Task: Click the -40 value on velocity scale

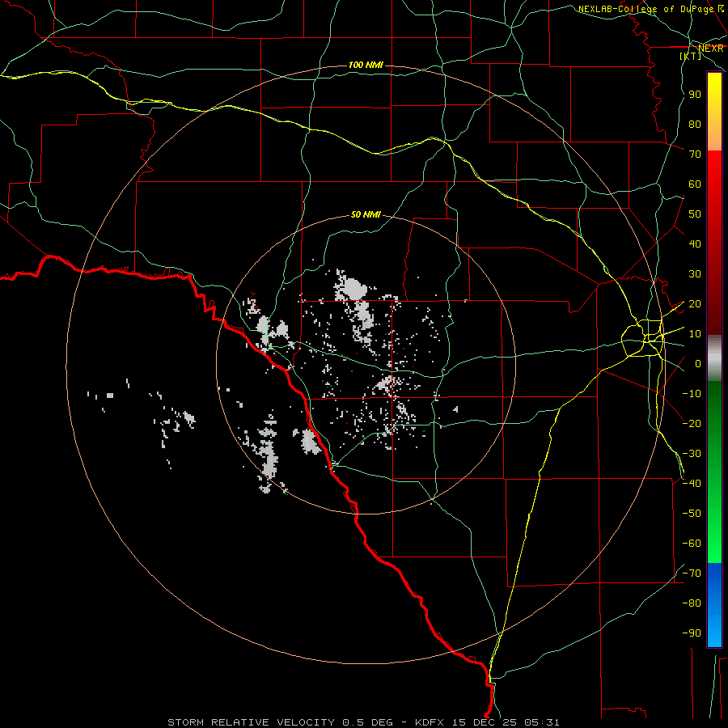Action: [x=692, y=484]
